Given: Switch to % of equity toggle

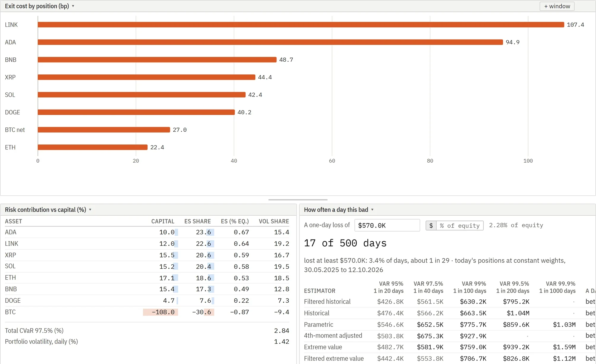Looking at the screenshot, I should 460,225.
